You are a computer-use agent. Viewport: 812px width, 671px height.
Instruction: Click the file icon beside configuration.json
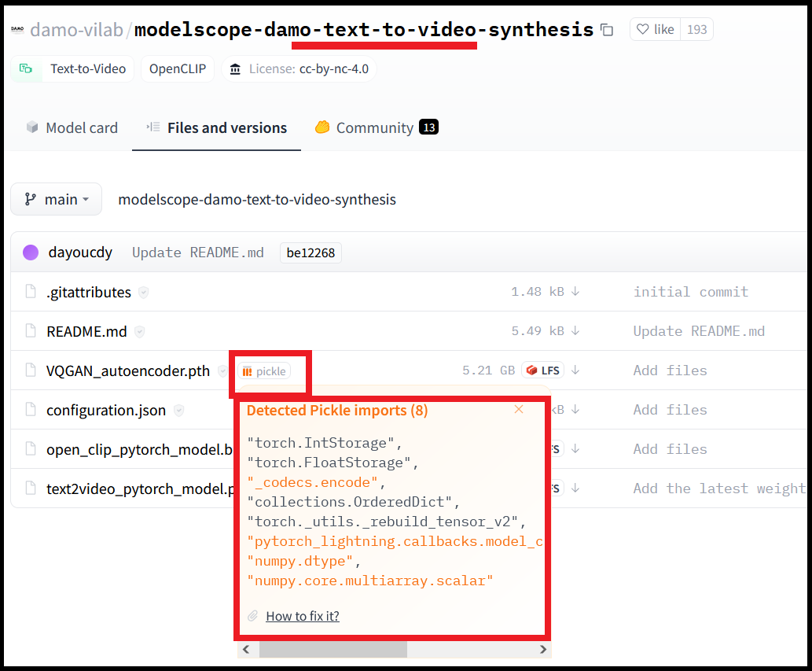pyautogui.click(x=31, y=409)
